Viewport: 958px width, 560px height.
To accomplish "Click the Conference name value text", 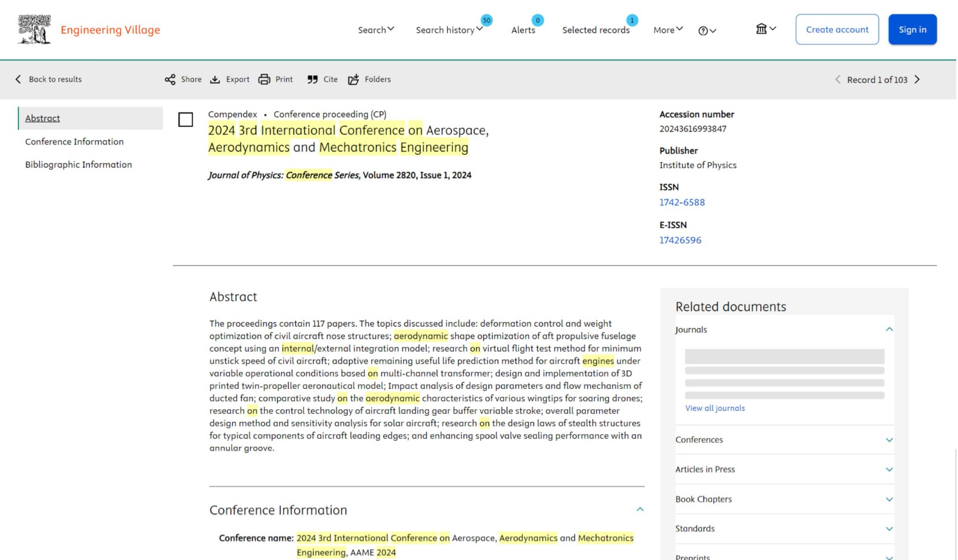I will point(465,545).
